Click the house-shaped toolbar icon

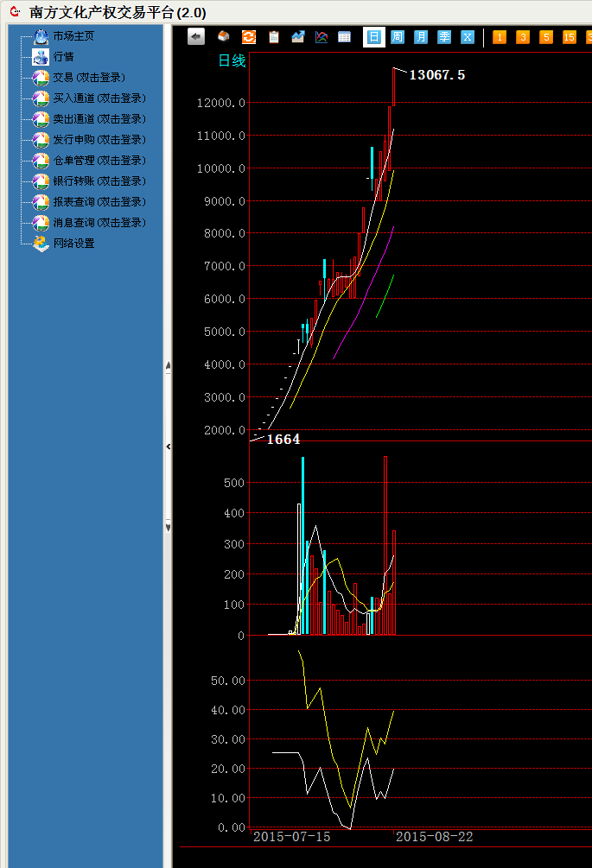(x=224, y=37)
